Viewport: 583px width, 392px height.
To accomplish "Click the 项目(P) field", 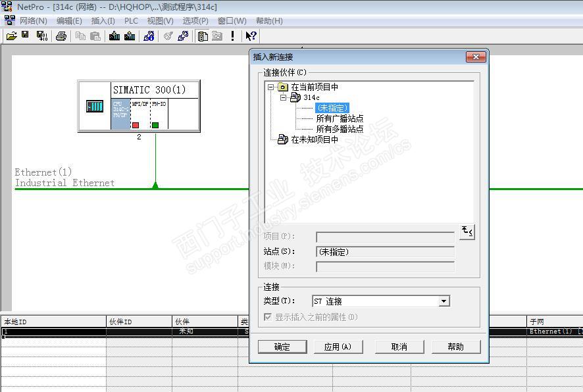I will tap(385, 237).
